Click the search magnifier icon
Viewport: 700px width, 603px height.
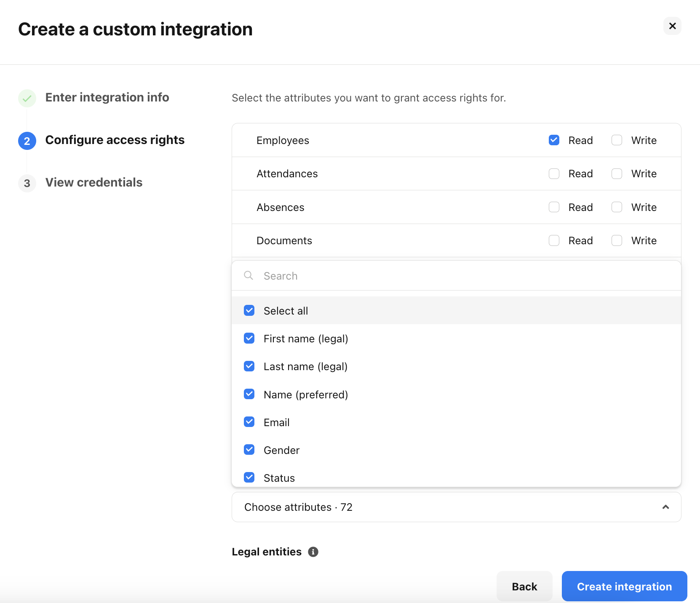(248, 275)
